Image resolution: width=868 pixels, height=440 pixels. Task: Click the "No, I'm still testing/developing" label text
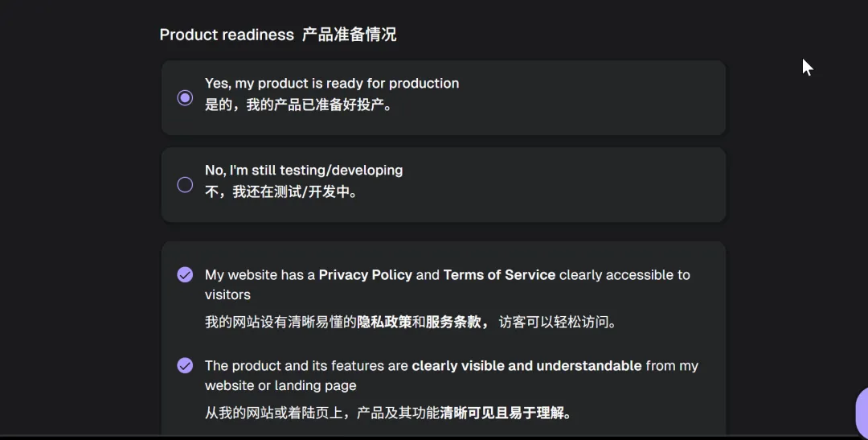point(303,171)
